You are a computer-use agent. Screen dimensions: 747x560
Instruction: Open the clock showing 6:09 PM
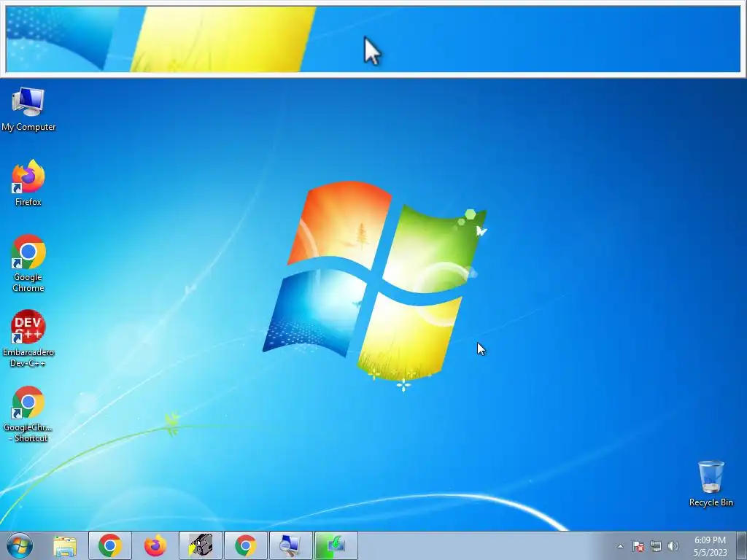click(710, 546)
